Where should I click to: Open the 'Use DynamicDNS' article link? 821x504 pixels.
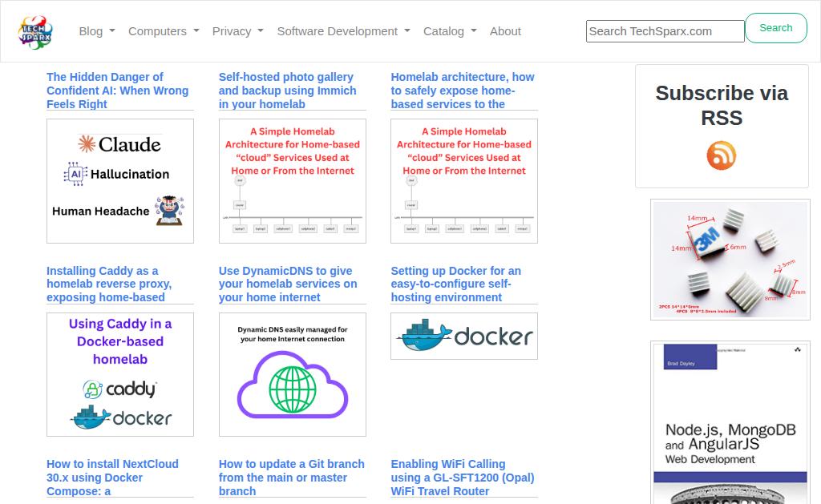(x=288, y=284)
